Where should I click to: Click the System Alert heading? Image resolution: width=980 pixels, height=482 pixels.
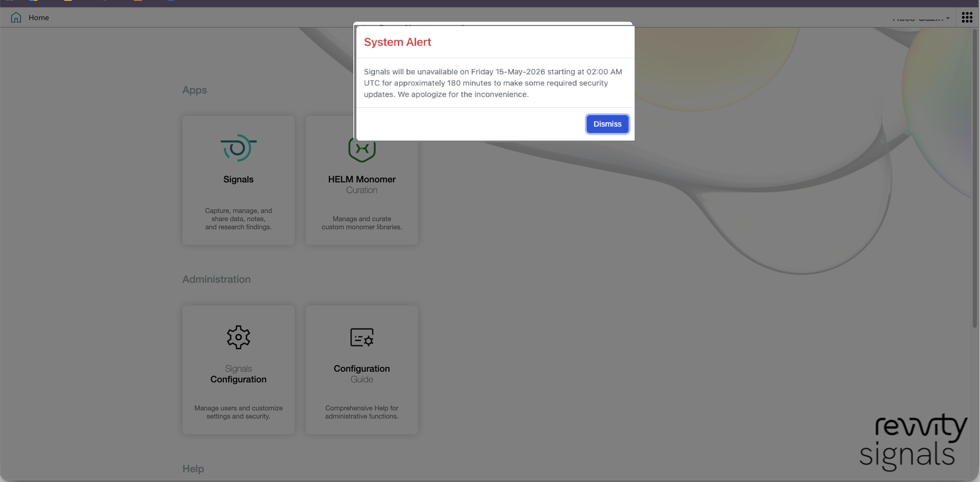tap(398, 42)
